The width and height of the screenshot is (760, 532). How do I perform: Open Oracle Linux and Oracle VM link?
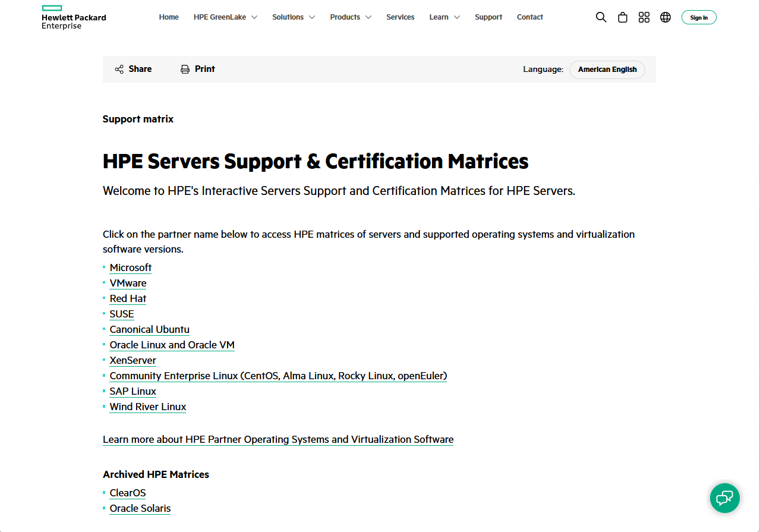[172, 345]
